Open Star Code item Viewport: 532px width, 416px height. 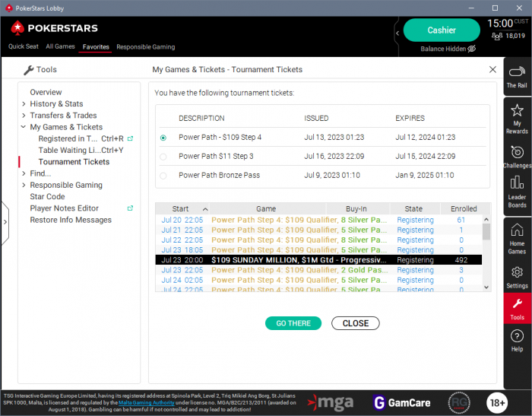coord(47,197)
